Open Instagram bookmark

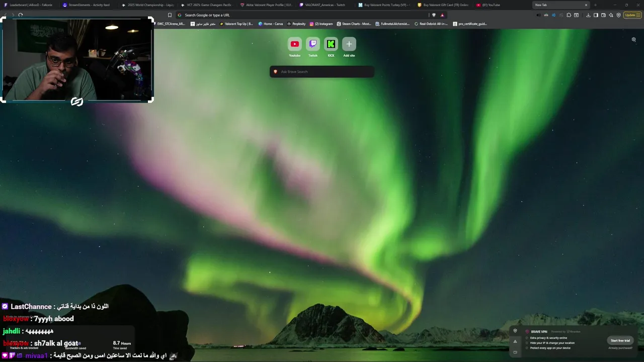(321, 24)
